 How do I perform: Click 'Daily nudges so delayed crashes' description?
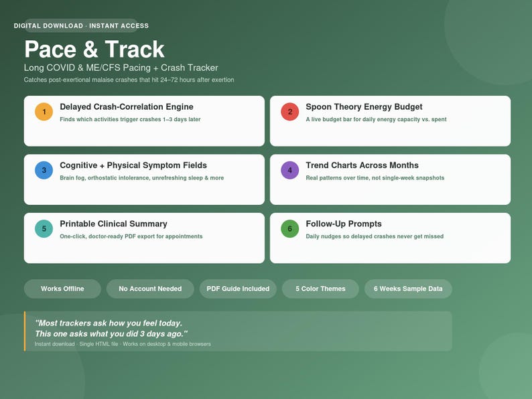pos(375,236)
